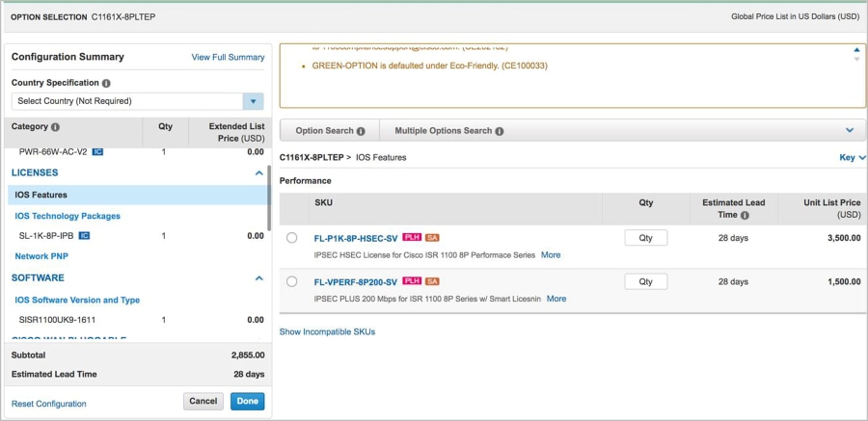Click the PLH badge on FL-P1K-8P-HSEC-SV
Image resolution: width=868 pixels, height=421 pixels.
(412, 237)
